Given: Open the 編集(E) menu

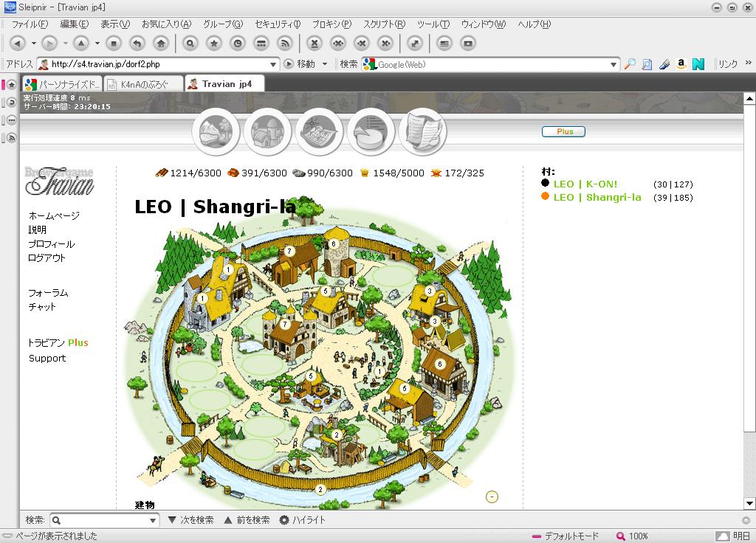Looking at the screenshot, I should pyautogui.click(x=75, y=24).
